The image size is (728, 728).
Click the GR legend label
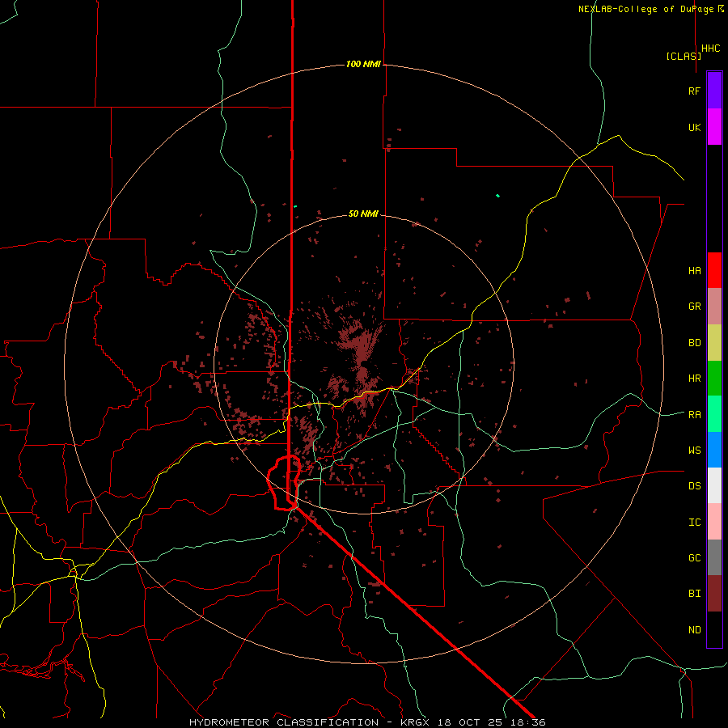pyautogui.click(x=694, y=307)
